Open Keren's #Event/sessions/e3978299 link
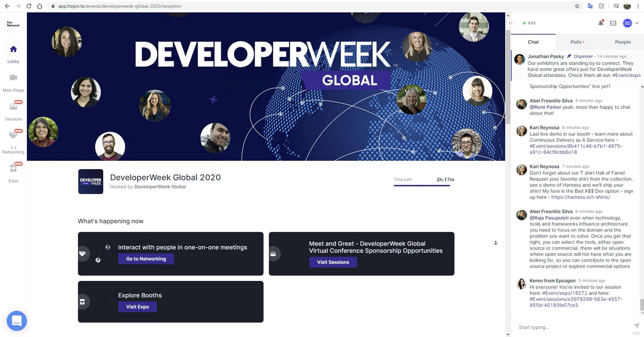This screenshot has width=644, height=337. click(575, 302)
